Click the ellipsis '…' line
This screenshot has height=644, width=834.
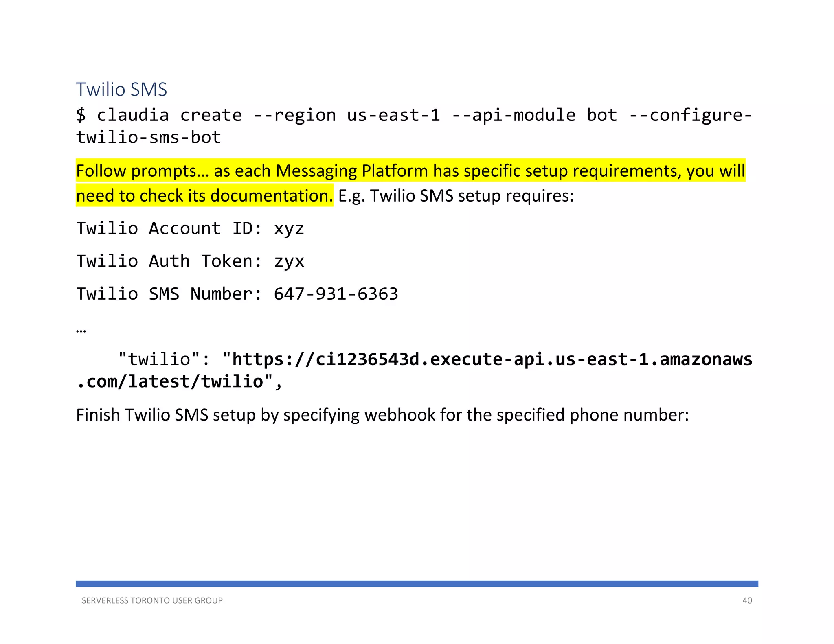point(81,331)
